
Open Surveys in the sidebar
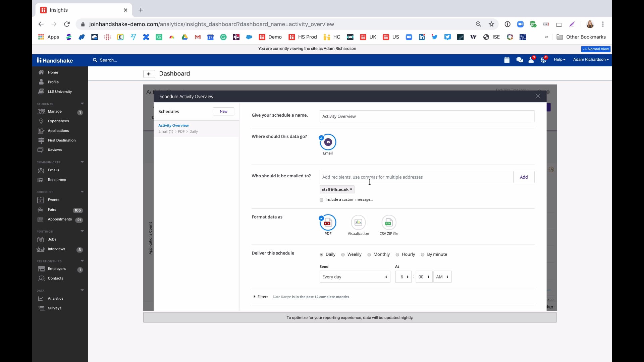[x=55, y=308]
